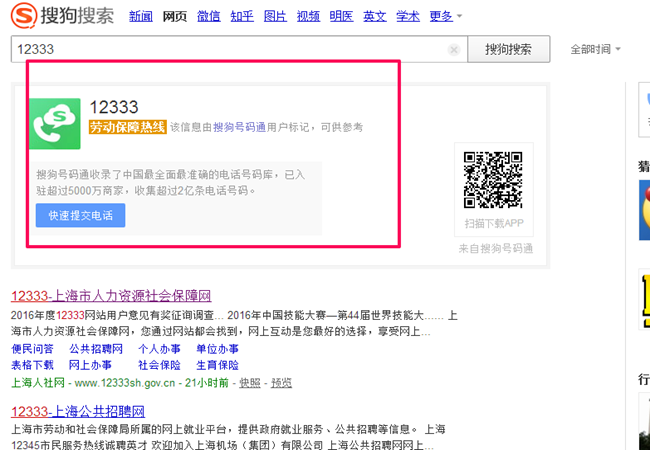Click the 快照 cached page link
The height and width of the screenshot is (450, 650).
click(250, 383)
